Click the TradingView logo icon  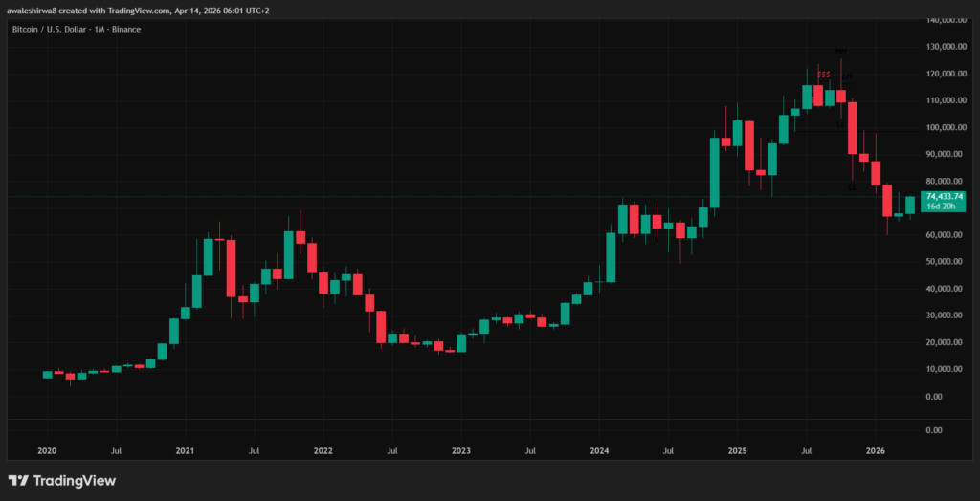tap(17, 480)
